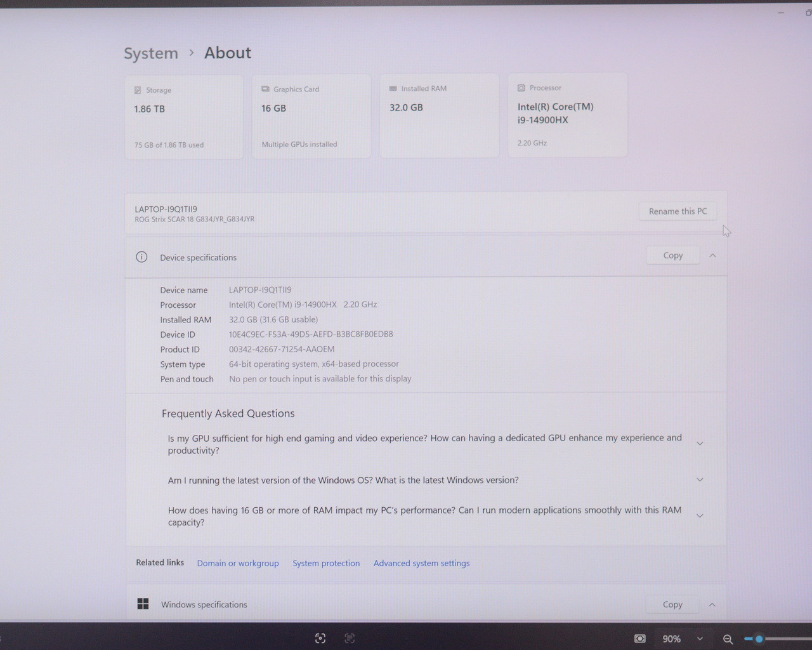Adjust the zoom slider handle
This screenshot has width=812, height=650.
(759, 639)
